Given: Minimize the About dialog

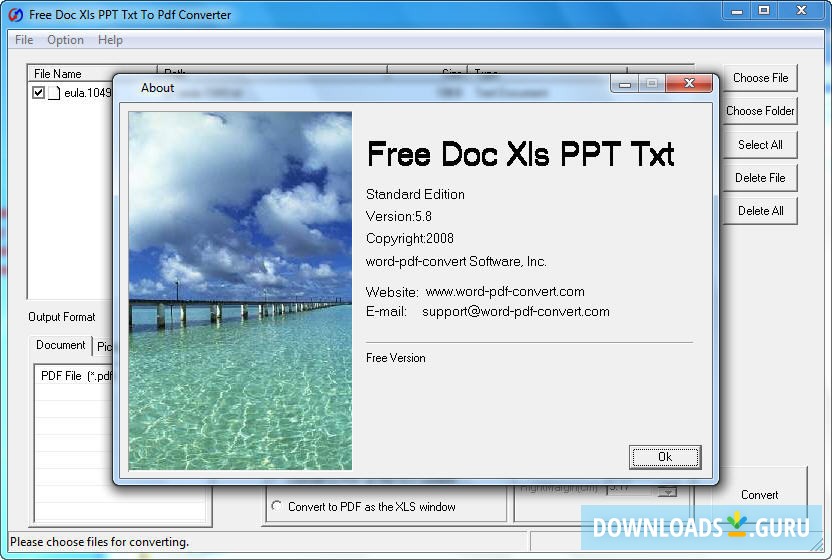Looking at the screenshot, I should pyautogui.click(x=625, y=84).
